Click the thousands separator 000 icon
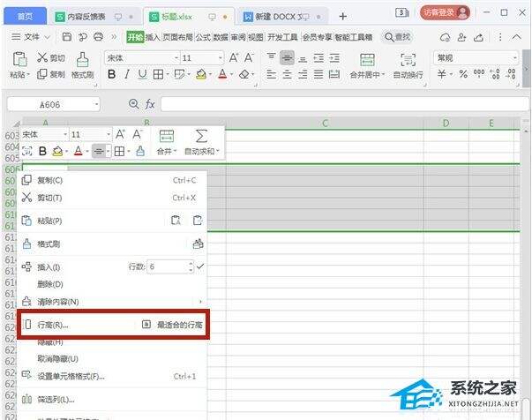 coord(479,73)
